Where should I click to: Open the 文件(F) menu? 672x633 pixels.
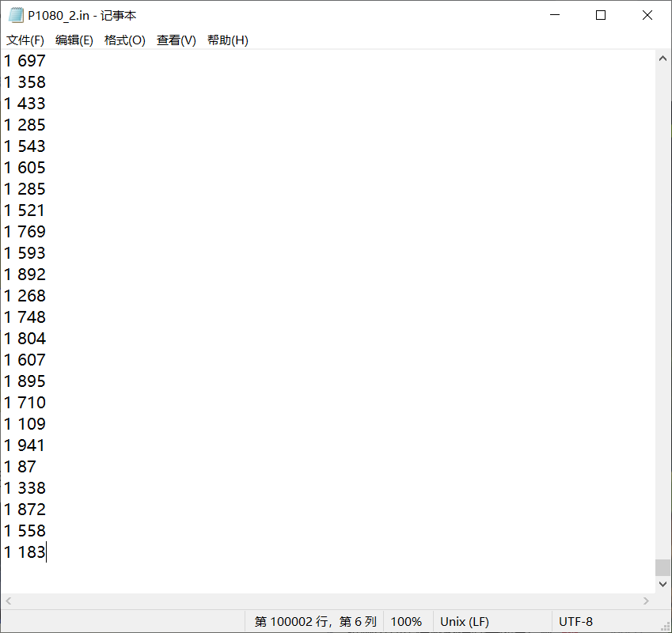[25, 40]
